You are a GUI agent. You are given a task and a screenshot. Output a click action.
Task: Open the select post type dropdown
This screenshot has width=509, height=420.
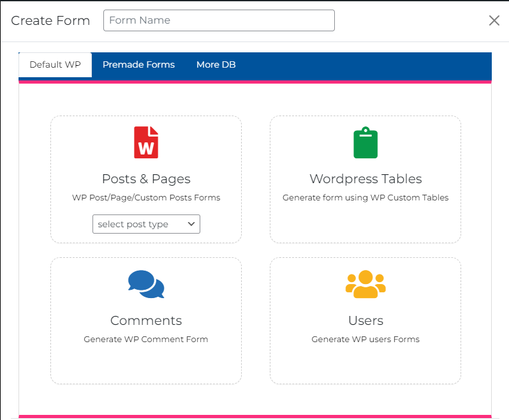tap(146, 224)
